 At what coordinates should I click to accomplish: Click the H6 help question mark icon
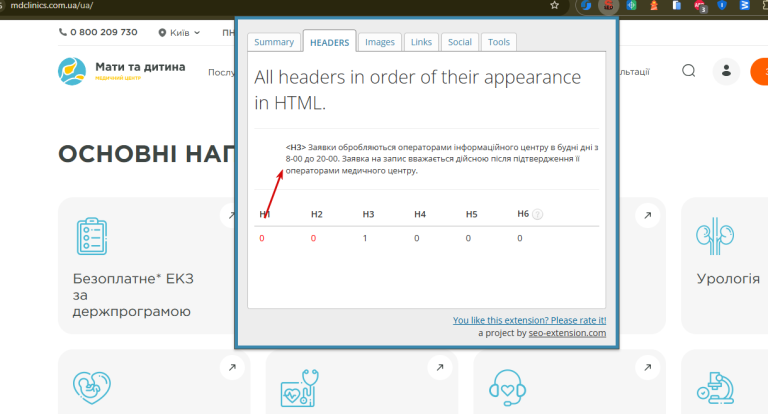[x=537, y=214]
